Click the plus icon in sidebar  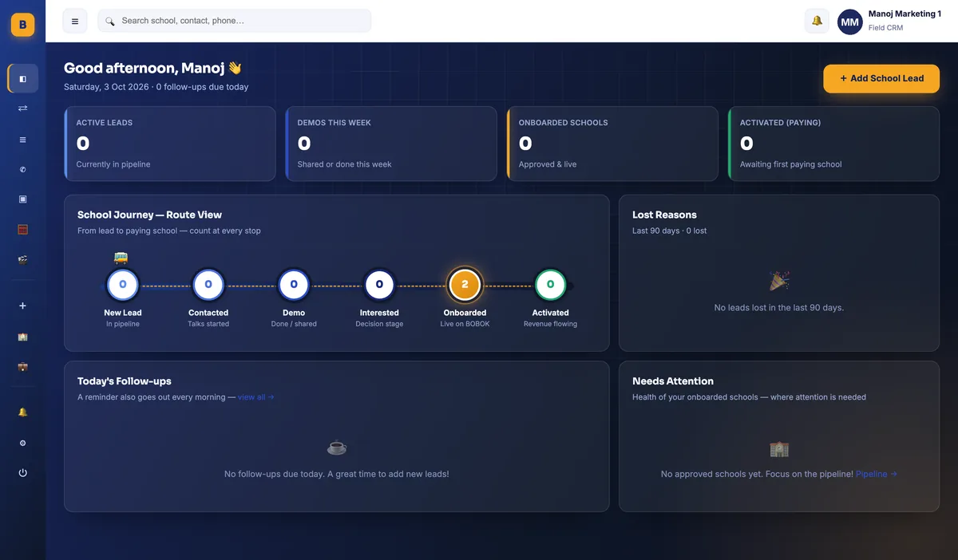pyautogui.click(x=22, y=306)
